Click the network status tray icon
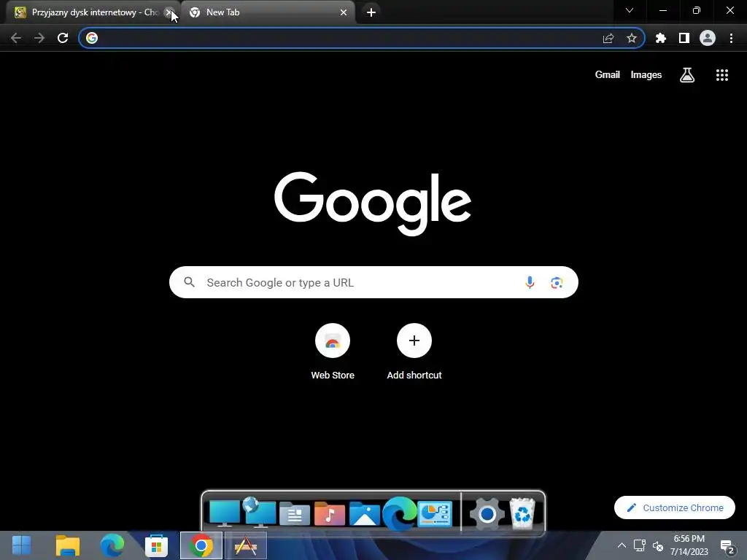747x560 pixels. coord(639,545)
